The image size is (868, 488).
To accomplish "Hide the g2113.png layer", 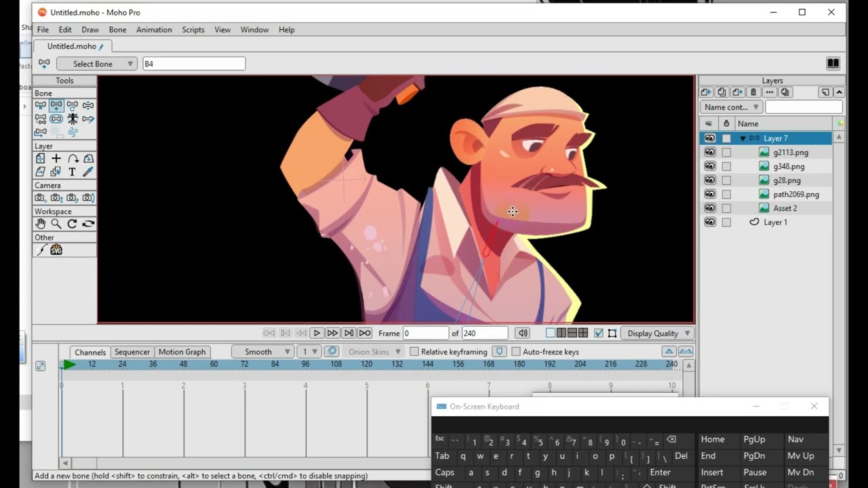I will [x=710, y=152].
